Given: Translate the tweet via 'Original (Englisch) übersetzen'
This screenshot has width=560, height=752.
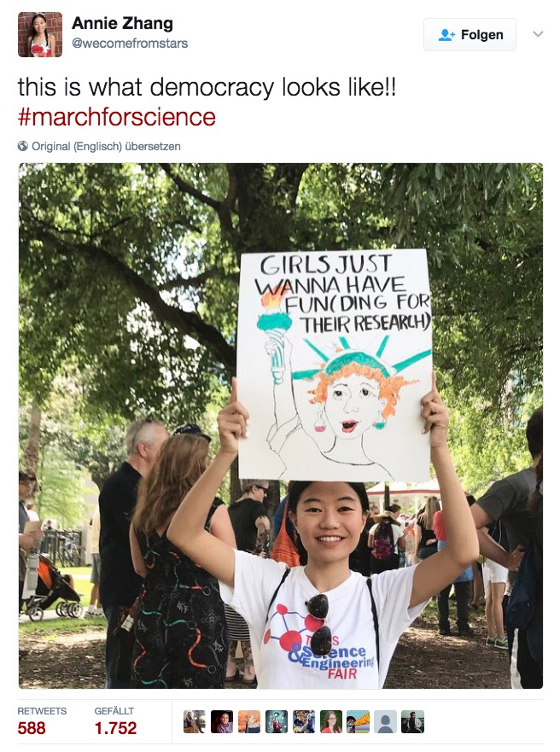Looking at the screenshot, I should [x=106, y=146].
